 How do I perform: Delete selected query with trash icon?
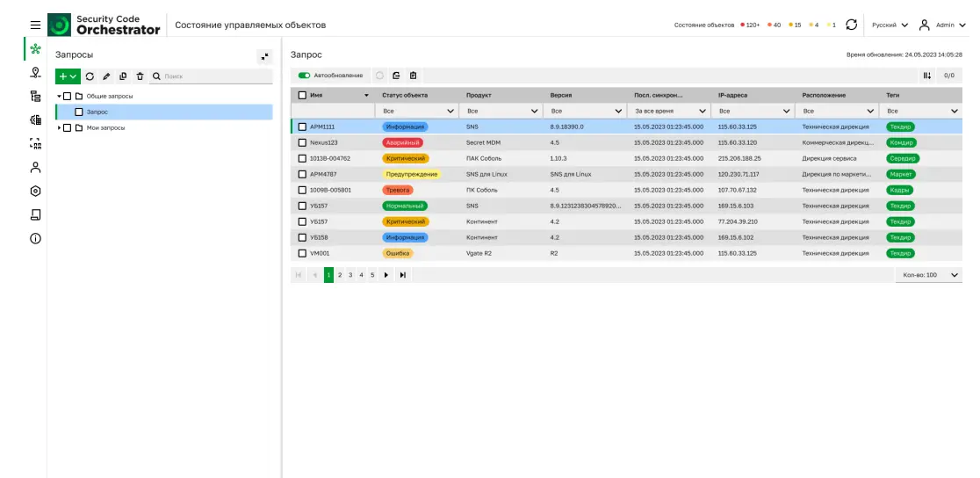coord(140,76)
